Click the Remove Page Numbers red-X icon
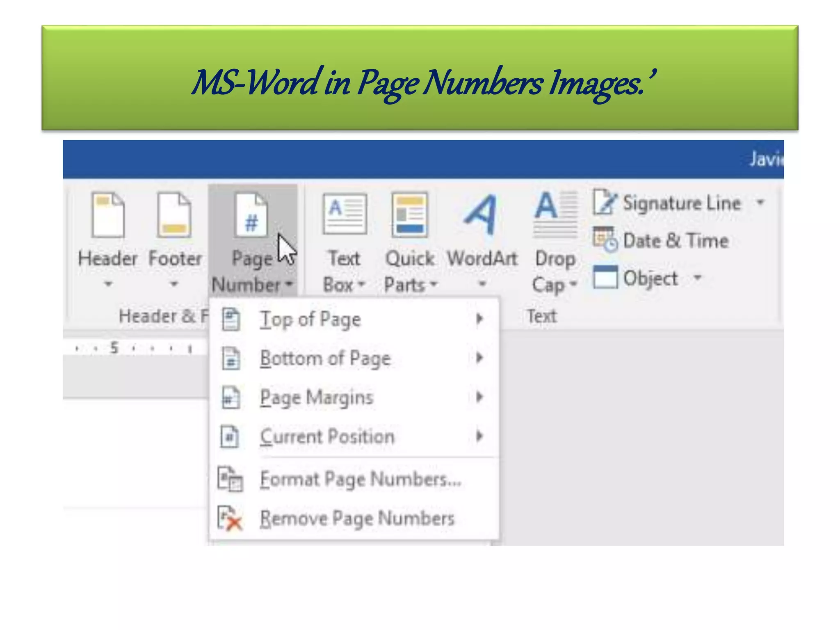This screenshot has height=630, width=840. 230,518
